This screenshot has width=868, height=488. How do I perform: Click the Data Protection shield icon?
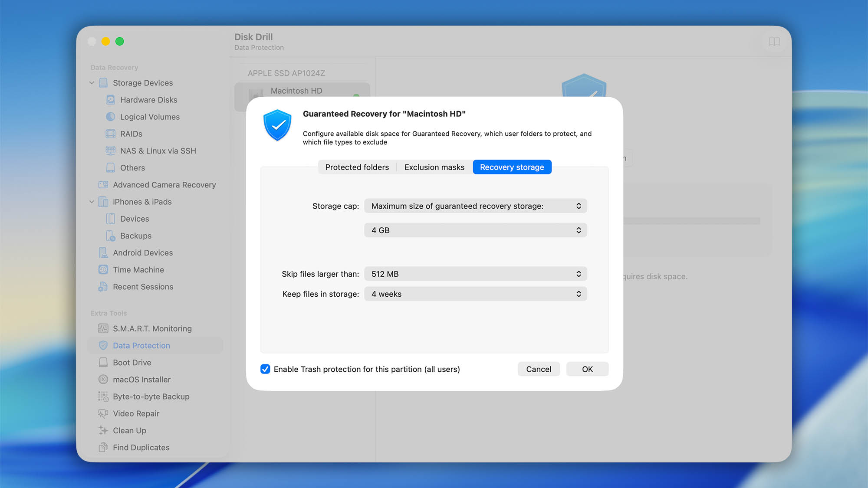(103, 345)
